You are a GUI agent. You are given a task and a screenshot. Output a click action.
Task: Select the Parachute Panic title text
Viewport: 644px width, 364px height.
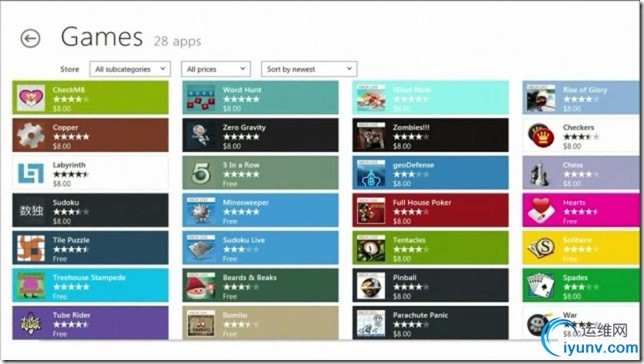click(x=420, y=315)
